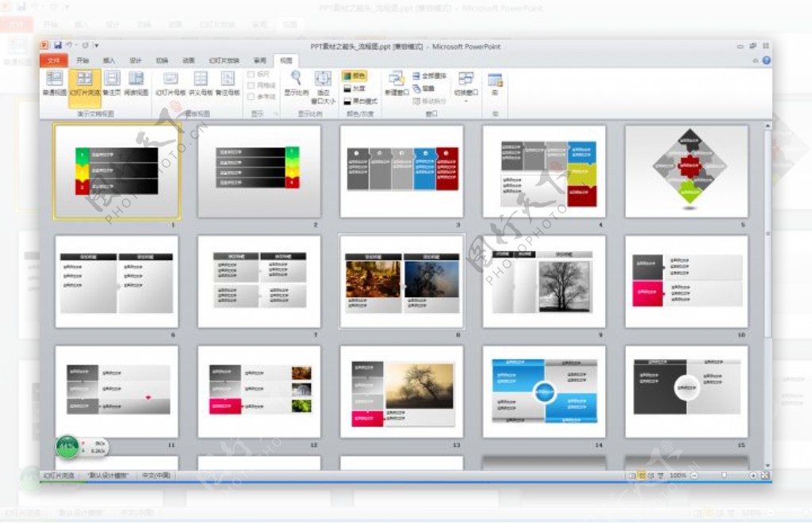Click the zoom in plus button

coord(753,475)
